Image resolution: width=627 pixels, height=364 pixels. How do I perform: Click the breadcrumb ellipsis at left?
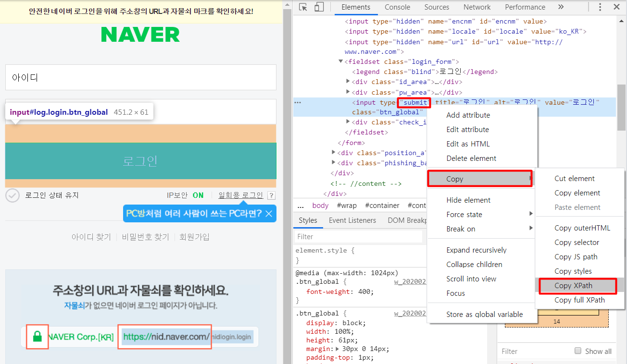(x=301, y=206)
